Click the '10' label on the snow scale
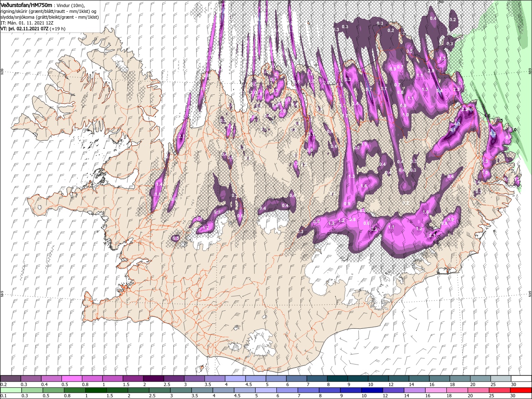The height and width of the screenshot is (399, 532). 371,384
